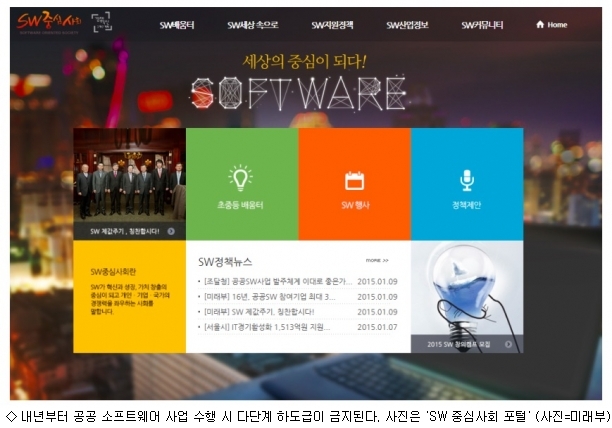Open the [조달청] 공공SW사업 발주체계 news item

click(278, 281)
